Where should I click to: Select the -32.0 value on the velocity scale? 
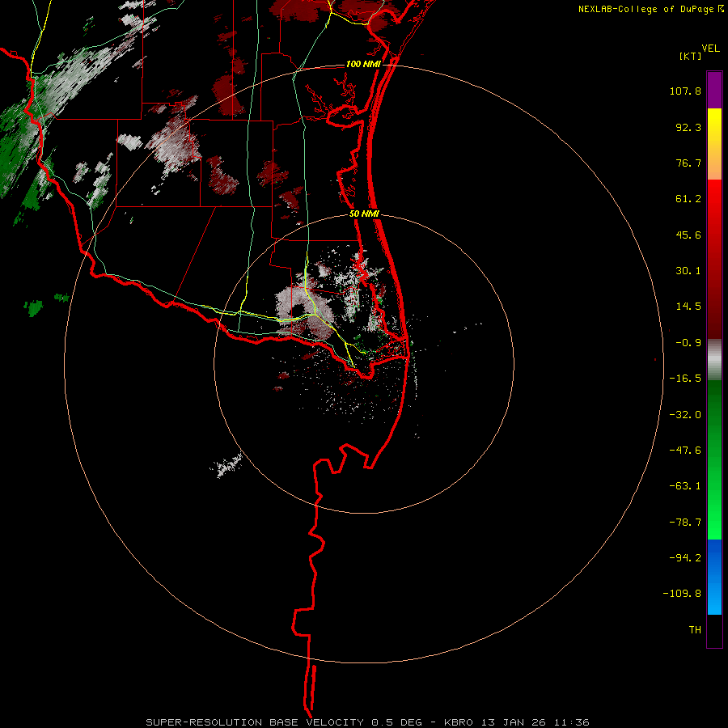pyautogui.click(x=685, y=415)
